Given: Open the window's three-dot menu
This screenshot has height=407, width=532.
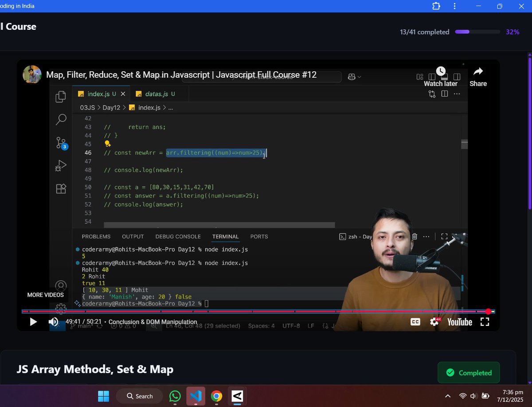Looking at the screenshot, I should click(455, 6).
